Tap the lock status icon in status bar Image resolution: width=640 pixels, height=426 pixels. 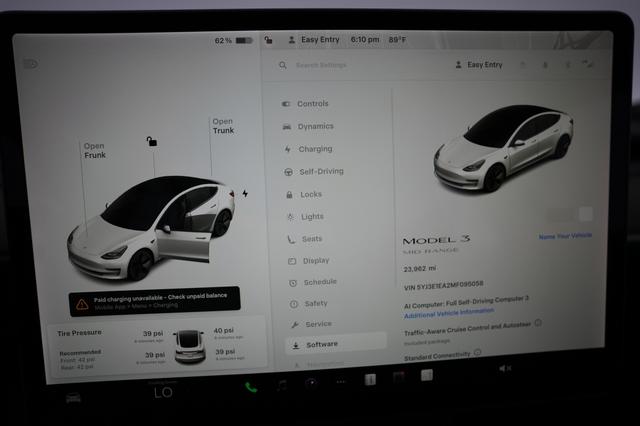click(268, 40)
